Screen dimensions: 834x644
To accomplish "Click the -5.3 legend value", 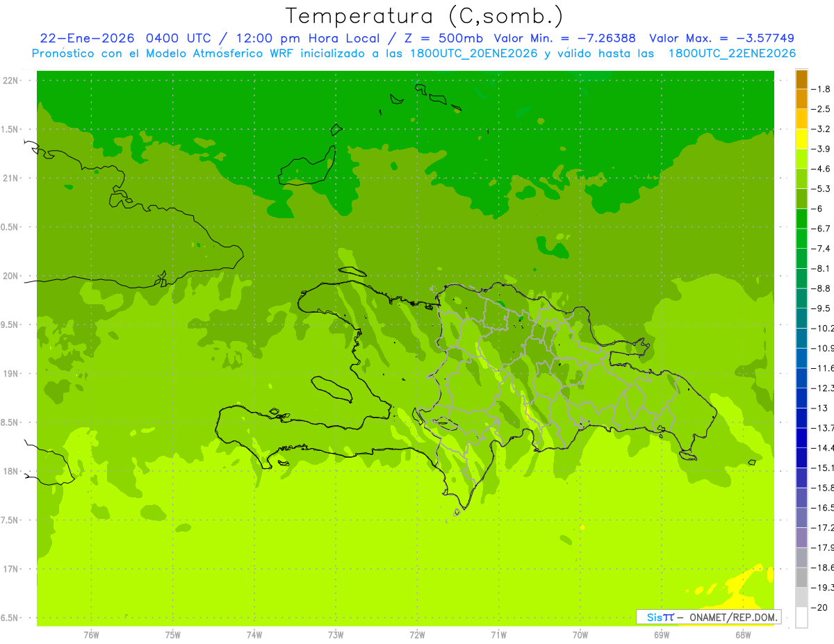I will tap(821, 188).
